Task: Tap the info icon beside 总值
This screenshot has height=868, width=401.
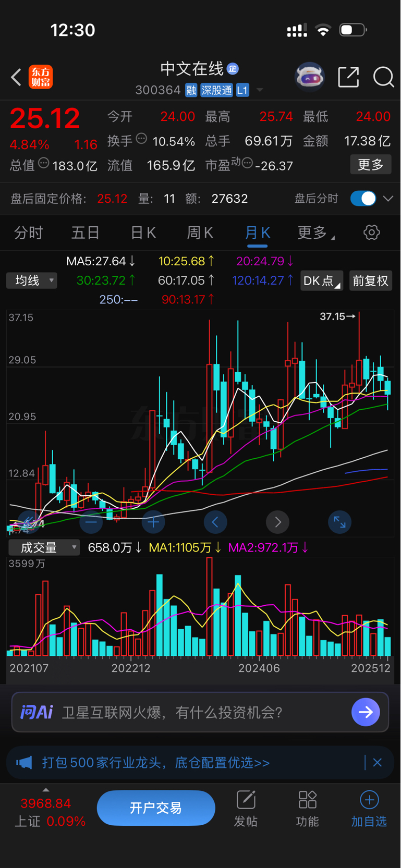Action: point(44,163)
